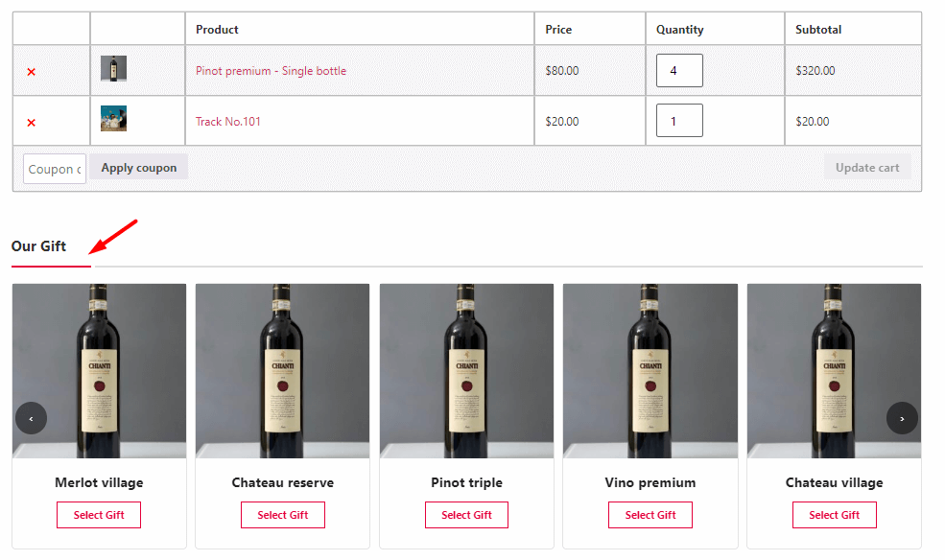This screenshot has height=560, width=945.
Task: Open Track No.101 album thumbnail
Action: pos(113,119)
